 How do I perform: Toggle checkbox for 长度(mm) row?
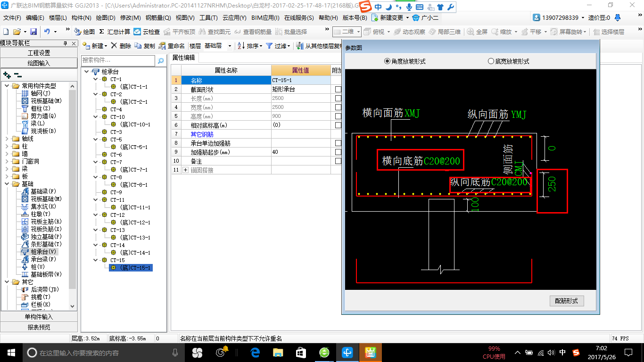click(x=338, y=98)
